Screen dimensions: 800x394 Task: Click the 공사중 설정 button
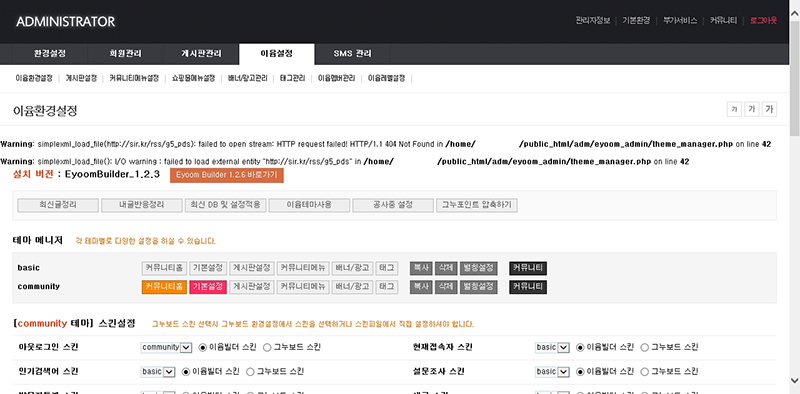(393, 205)
